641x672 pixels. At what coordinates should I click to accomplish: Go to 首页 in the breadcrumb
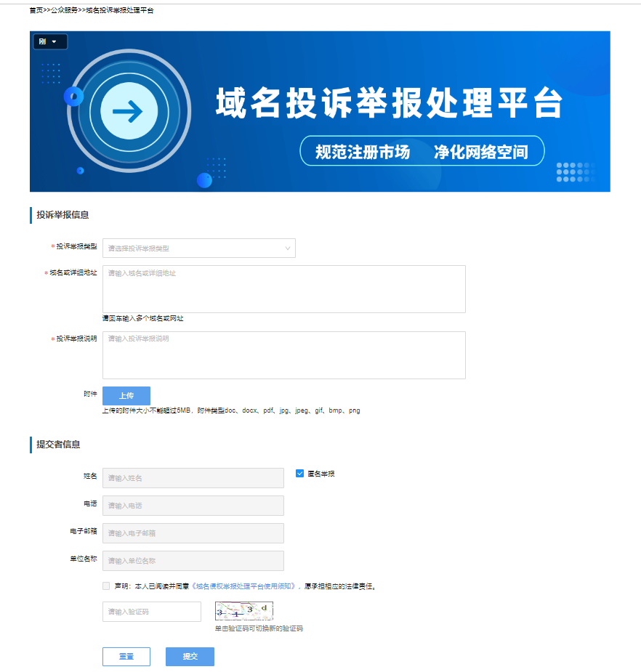(36, 11)
